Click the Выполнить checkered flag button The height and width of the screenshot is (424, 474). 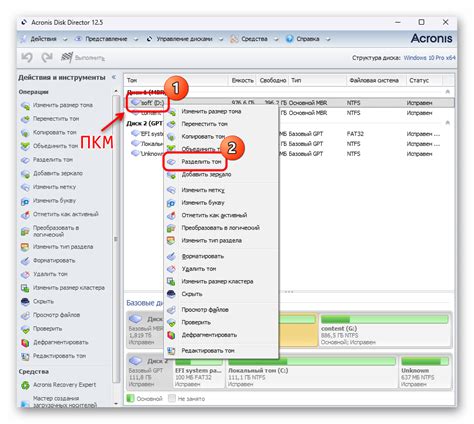point(83,58)
